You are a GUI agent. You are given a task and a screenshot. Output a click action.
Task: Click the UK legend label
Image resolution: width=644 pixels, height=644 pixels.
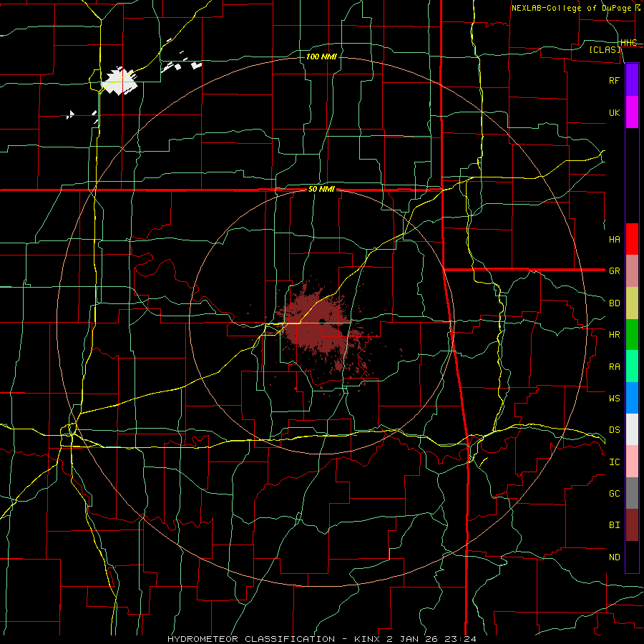614,112
